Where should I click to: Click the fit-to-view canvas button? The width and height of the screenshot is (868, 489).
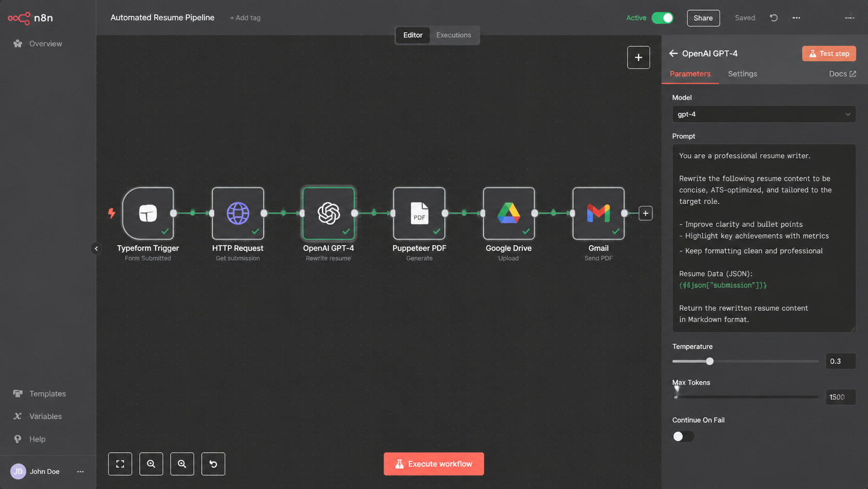point(120,464)
